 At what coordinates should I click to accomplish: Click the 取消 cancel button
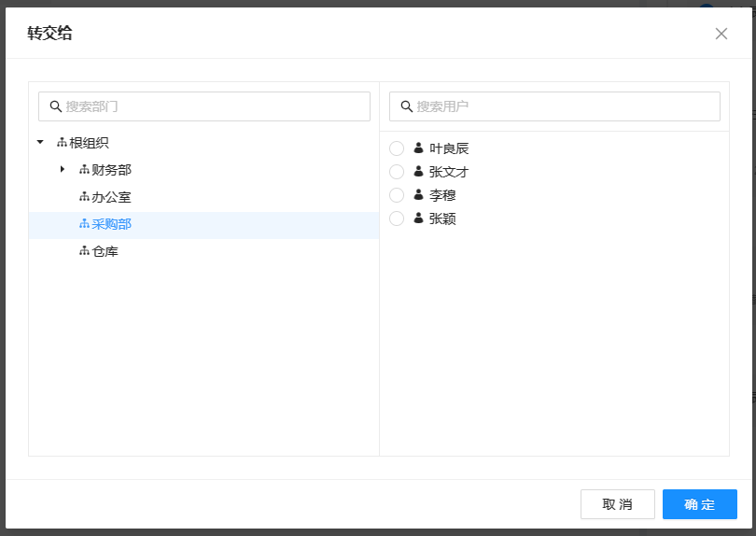(617, 504)
